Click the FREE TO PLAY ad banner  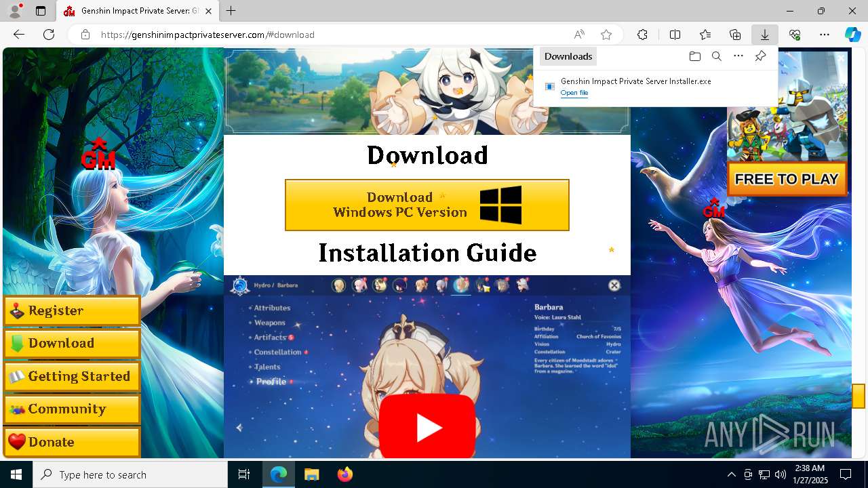point(787,179)
